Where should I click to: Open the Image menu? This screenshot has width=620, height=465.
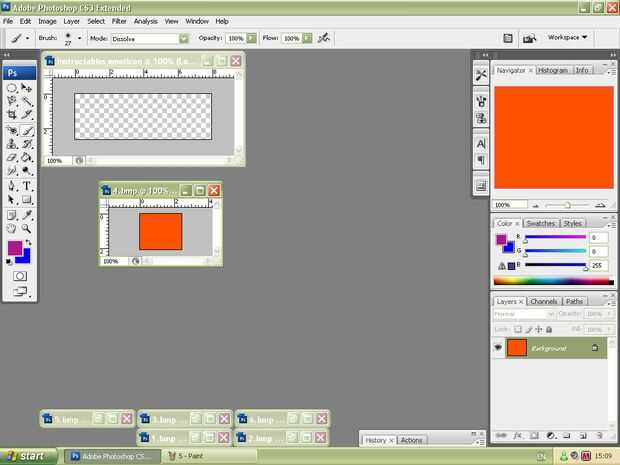coord(47,21)
